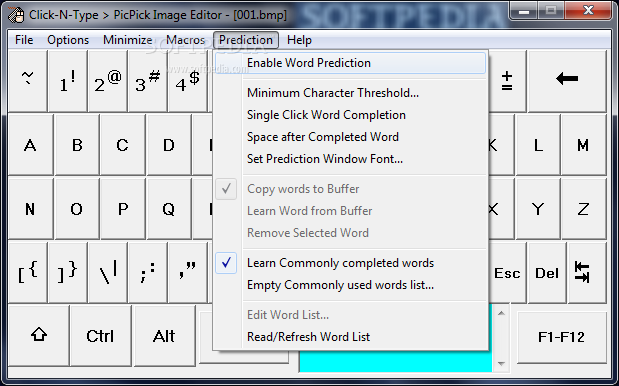Toggle Learn Commonly completed words

click(x=350, y=263)
